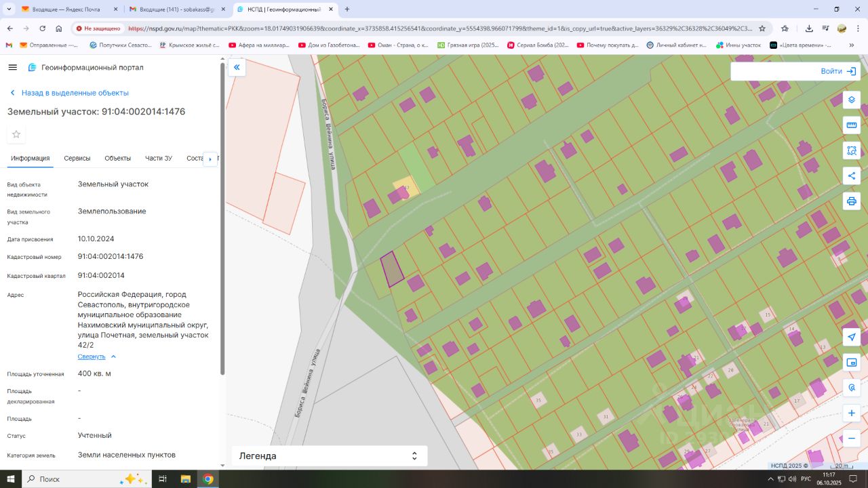Screen dimensions: 868x488
Task: Expand the Легенда panel
Action: (330, 456)
